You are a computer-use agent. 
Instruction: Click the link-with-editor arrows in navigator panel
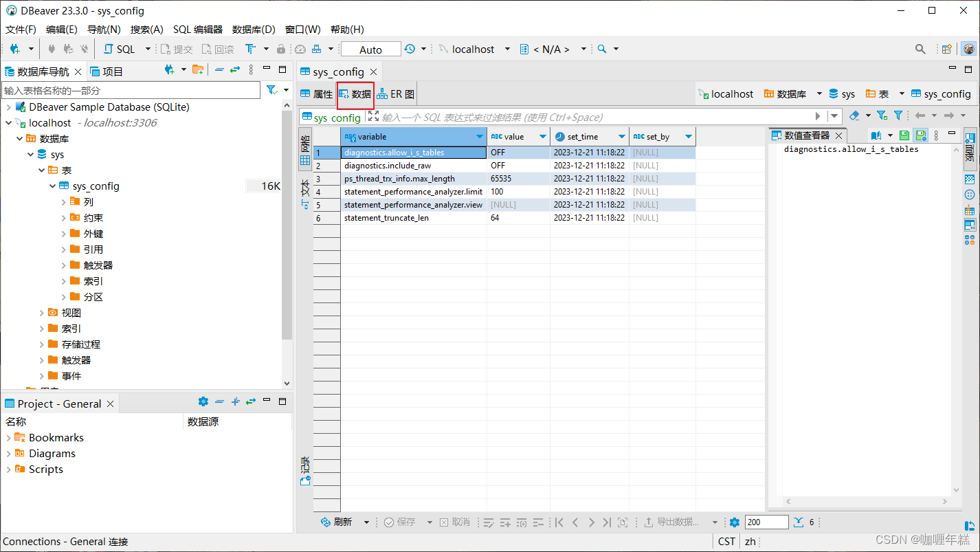click(235, 70)
